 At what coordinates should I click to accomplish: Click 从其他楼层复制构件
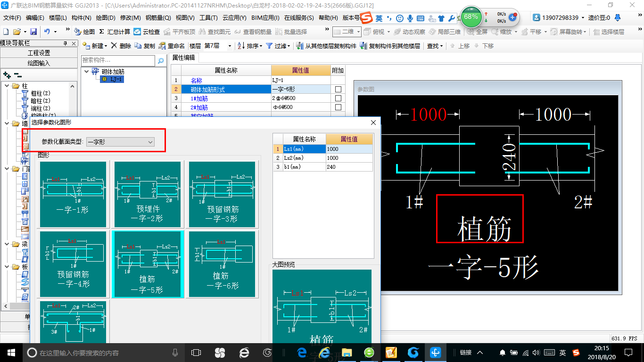pyautogui.click(x=327, y=46)
